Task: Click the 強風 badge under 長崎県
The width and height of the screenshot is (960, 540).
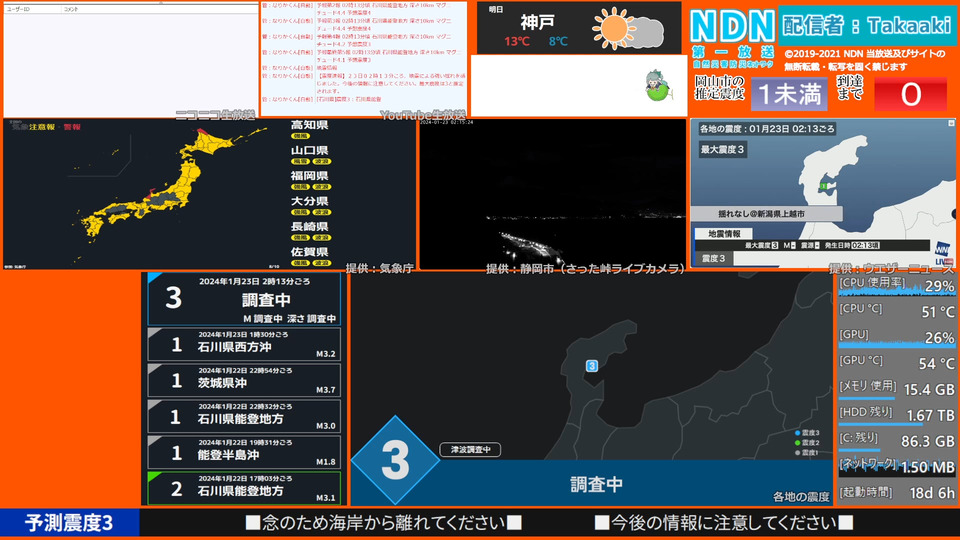Action: tap(300, 238)
